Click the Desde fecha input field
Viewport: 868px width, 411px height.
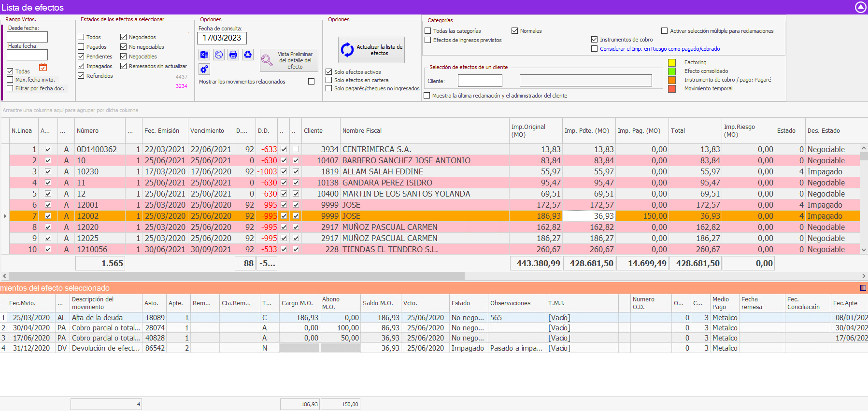[x=28, y=37]
